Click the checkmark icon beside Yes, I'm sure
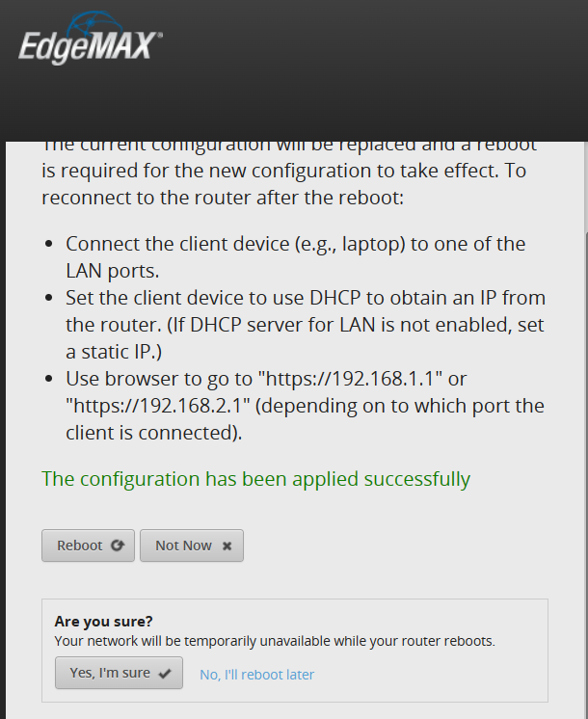Screen dimensions: 588x719 (x=165, y=674)
